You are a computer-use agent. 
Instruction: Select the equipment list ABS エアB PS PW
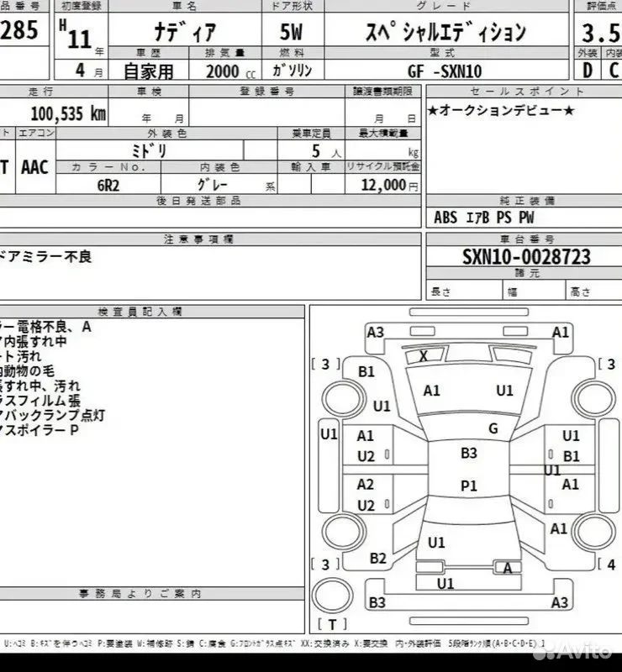484,218
